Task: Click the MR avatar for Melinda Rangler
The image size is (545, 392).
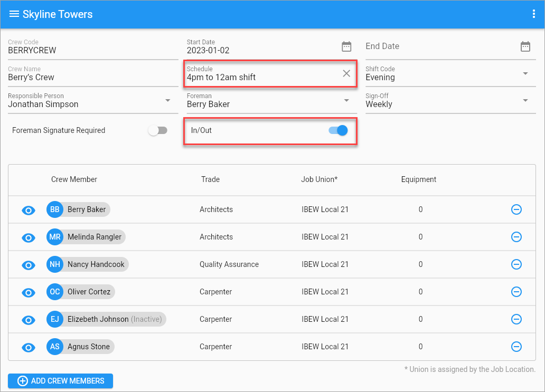Action: tap(54, 237)
